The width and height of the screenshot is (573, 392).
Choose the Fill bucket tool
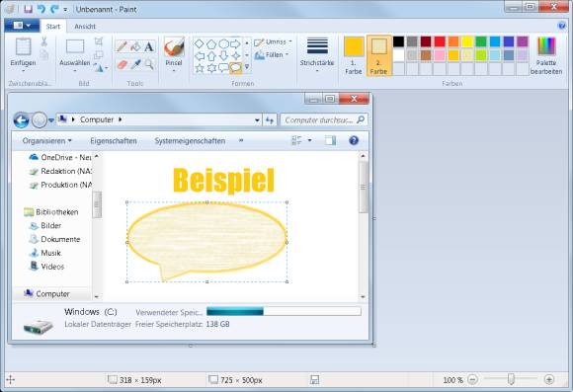(x=135, y=46)
